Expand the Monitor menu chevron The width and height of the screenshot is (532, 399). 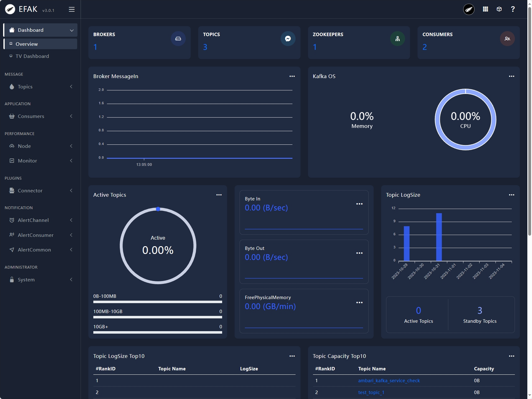(71, 161)
